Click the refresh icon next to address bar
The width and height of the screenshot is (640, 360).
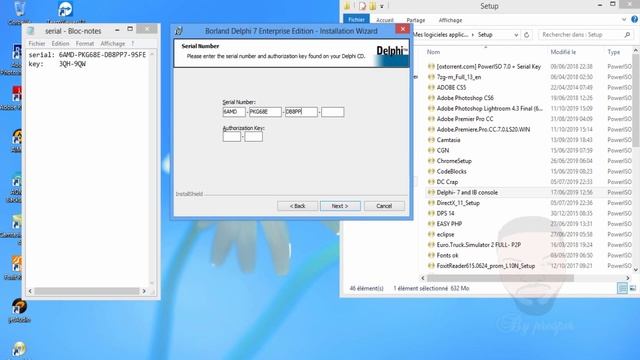coord(527,35)
